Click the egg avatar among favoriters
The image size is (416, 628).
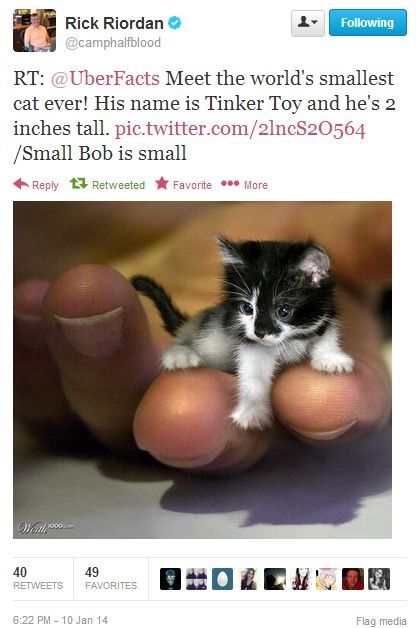pos(222,579)
